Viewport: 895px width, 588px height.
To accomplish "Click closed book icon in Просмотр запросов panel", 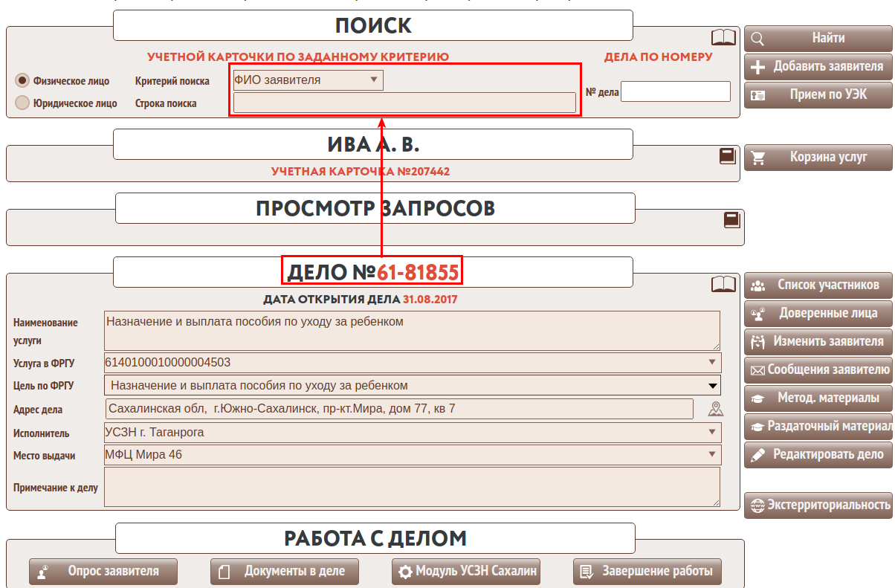I will point(731,219).
